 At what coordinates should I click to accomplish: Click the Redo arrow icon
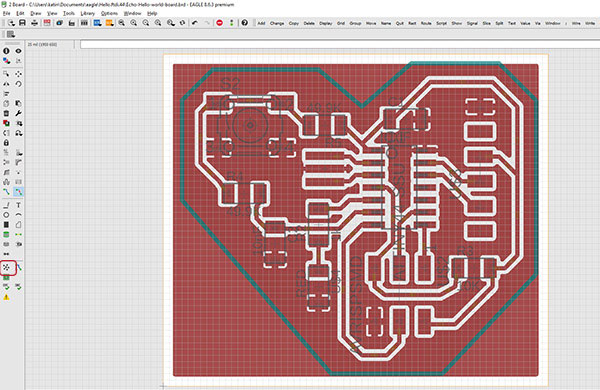[207, 23]
